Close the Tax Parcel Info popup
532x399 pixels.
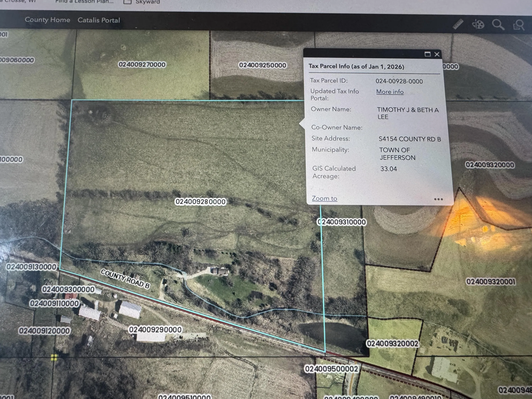[x=437, y=54]
